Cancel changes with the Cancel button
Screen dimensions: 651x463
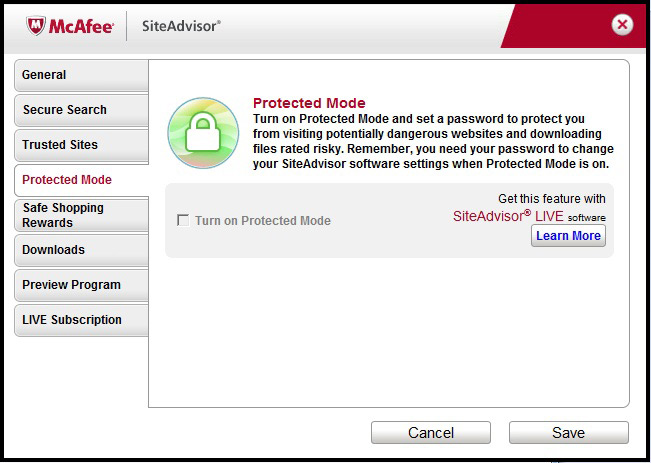coord(431,433)
